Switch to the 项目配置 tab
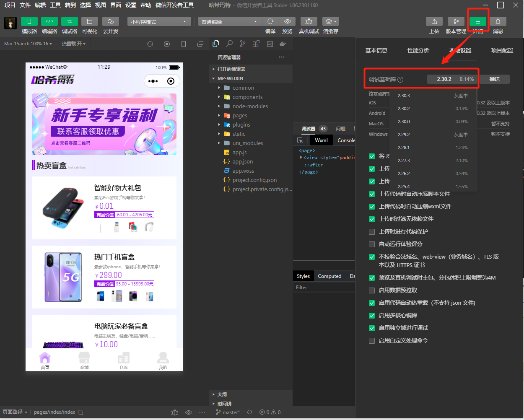 (502, 50)
